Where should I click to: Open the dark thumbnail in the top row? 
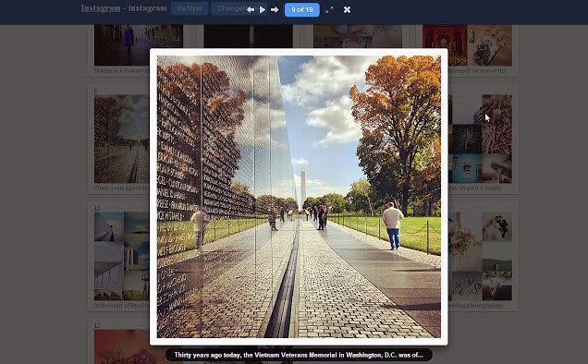pyautogui.click(x=249, y=36)
